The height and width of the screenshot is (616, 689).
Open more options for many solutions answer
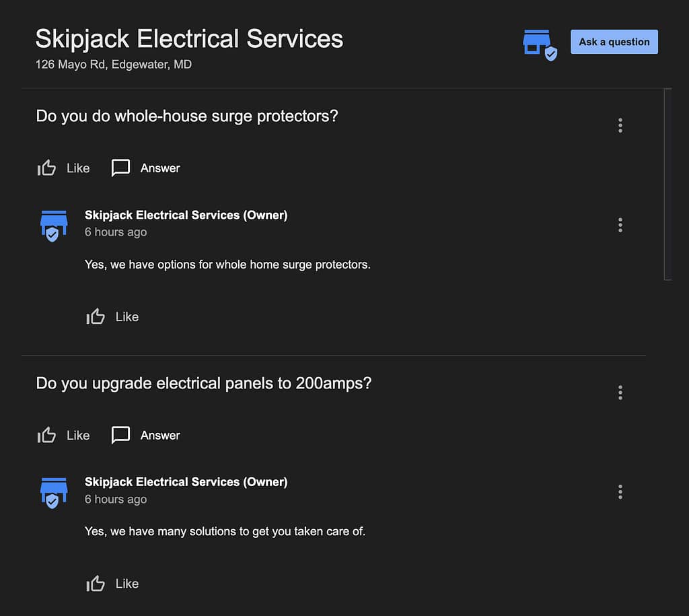pos(620,492)
